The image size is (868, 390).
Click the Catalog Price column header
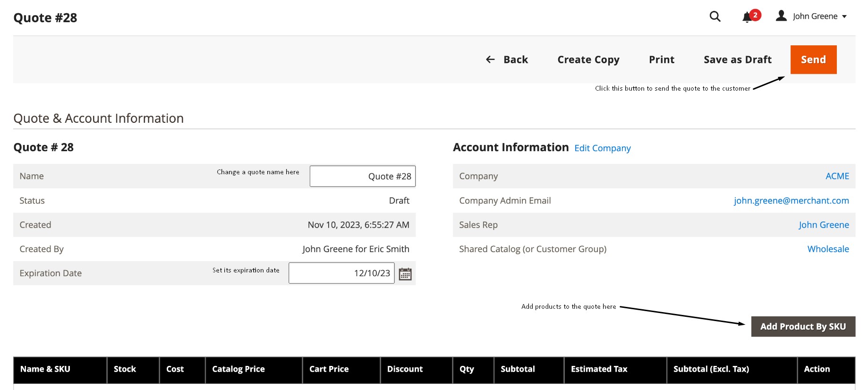[254, 369]
